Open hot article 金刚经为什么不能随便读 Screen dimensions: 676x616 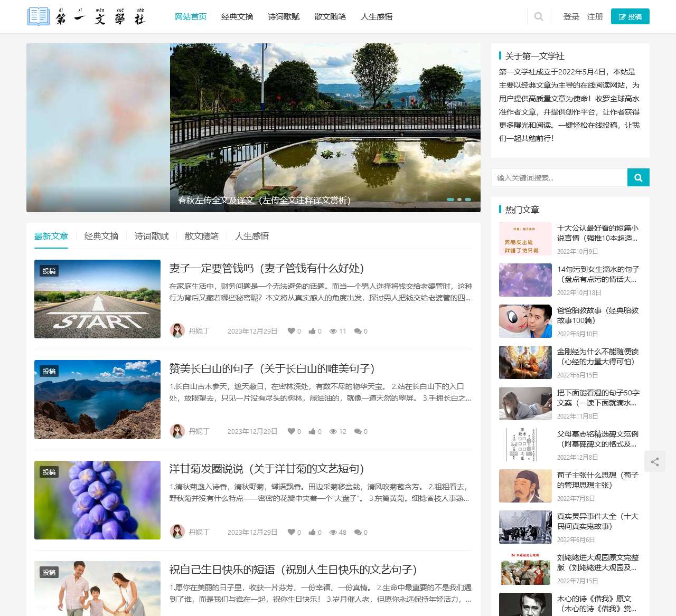[598, 356]
